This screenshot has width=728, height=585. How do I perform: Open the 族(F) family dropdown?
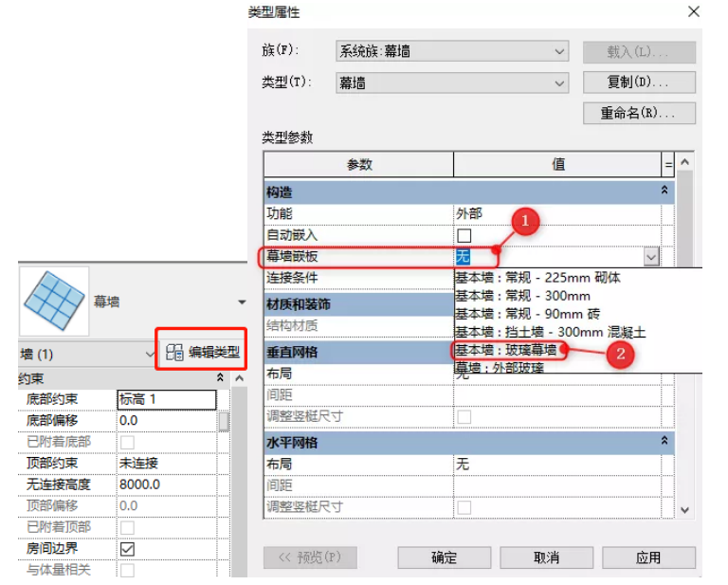coord(452,51)
